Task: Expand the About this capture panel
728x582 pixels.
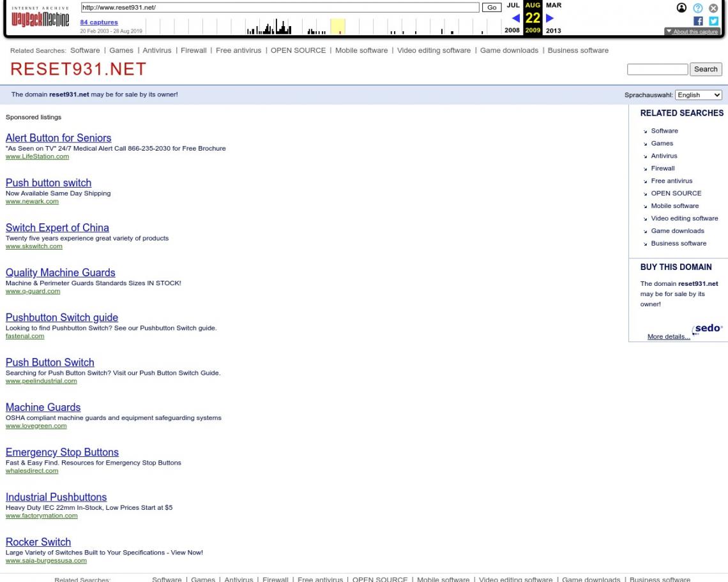Action: [x=692, y=31]
